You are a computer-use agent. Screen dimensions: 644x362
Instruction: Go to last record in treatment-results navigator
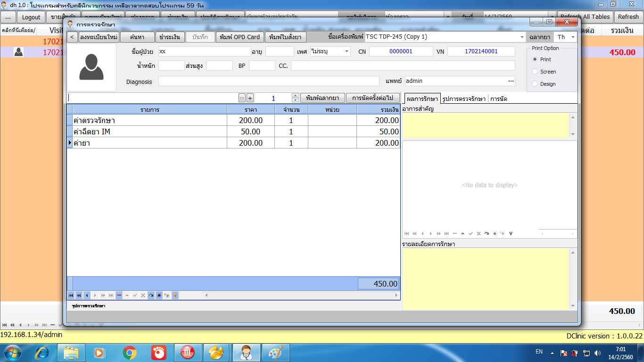[446, 233]
